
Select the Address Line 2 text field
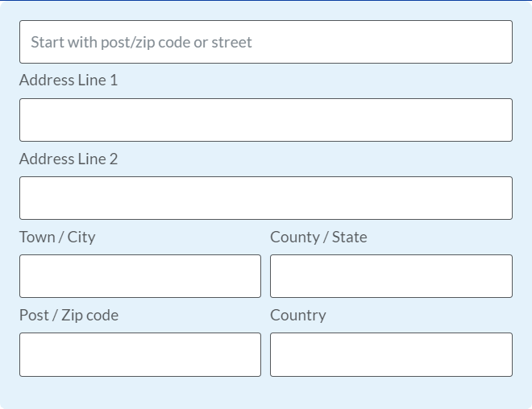point(266,198)
